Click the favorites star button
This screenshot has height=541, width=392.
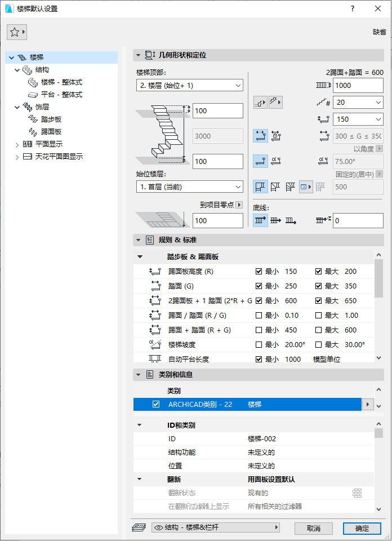coord(17,32)
